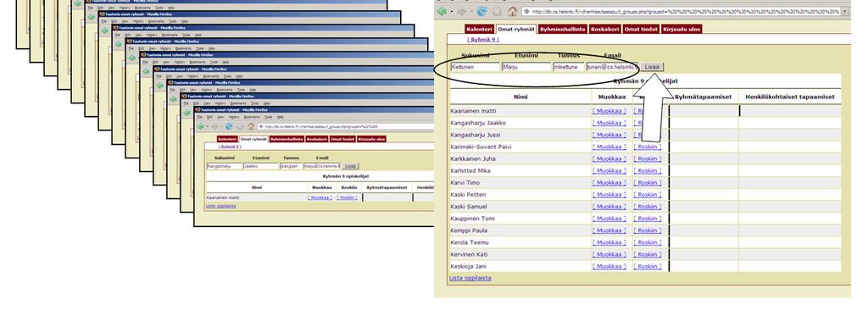This screenshot has height=316, width=868.
Task: Reload page in the small front window
Action: point(229,126)
